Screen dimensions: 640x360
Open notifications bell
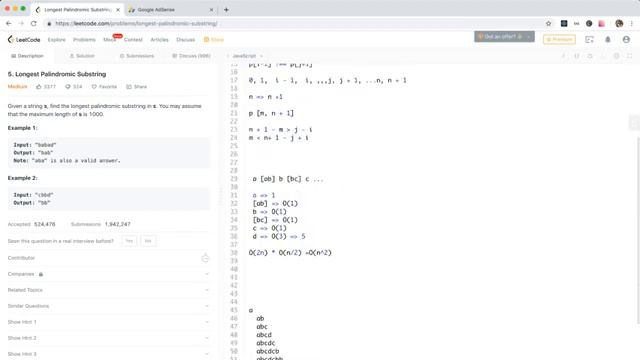[x=608, y=40]
